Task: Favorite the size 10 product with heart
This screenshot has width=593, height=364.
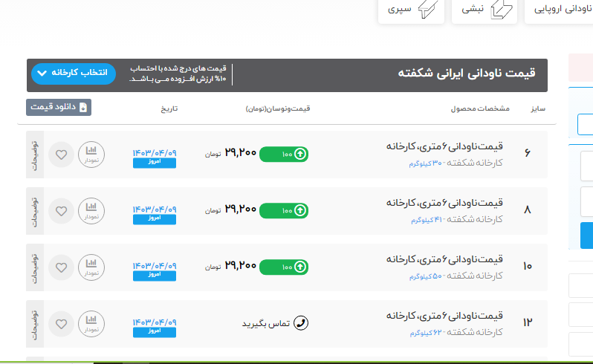Action: click(x=61, y=267)
